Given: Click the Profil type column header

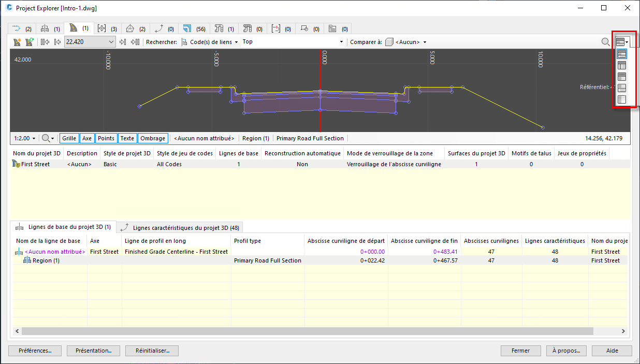Looking at the screenshot, I should [267, 241].
